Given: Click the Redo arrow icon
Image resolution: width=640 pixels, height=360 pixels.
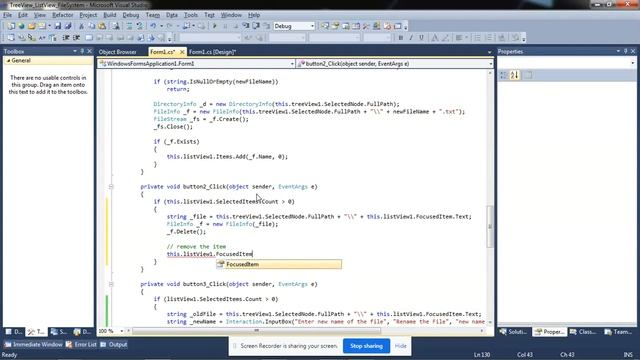Looking at the screenshot, I should 169,26.
